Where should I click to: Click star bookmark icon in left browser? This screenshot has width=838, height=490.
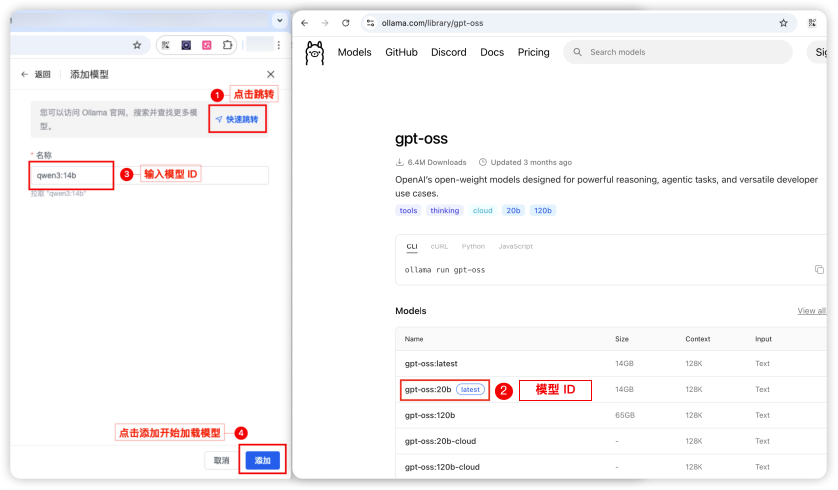click(137, 45)
